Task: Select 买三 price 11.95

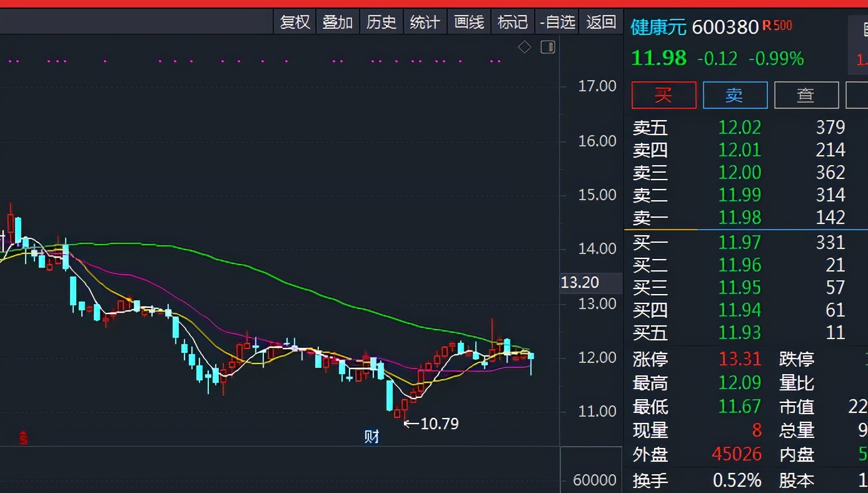Action: point(740,288)
